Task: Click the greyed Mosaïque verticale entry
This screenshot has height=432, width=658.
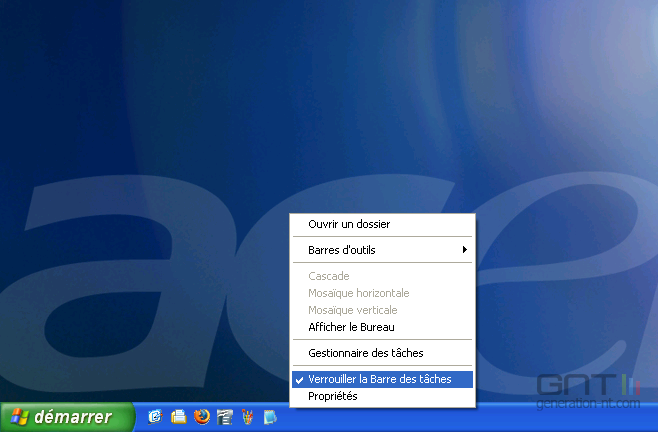Action: tap(382, 310)
